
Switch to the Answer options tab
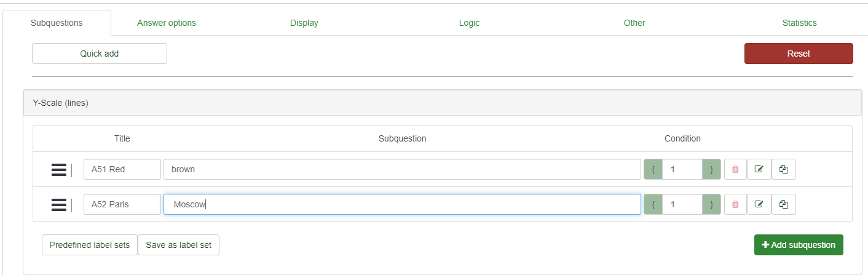(x=167, y=23)
